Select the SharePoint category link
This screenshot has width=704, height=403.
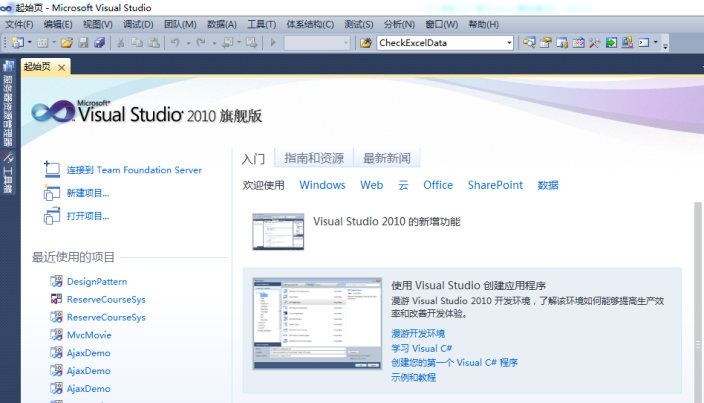click(x=495, y=185)
